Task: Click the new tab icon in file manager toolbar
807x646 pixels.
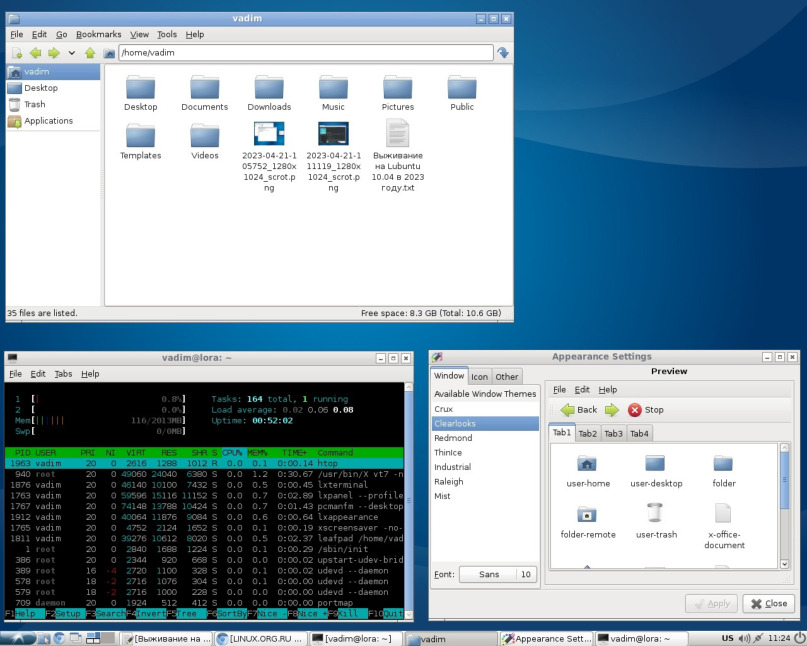Action: tap(17, 53)
